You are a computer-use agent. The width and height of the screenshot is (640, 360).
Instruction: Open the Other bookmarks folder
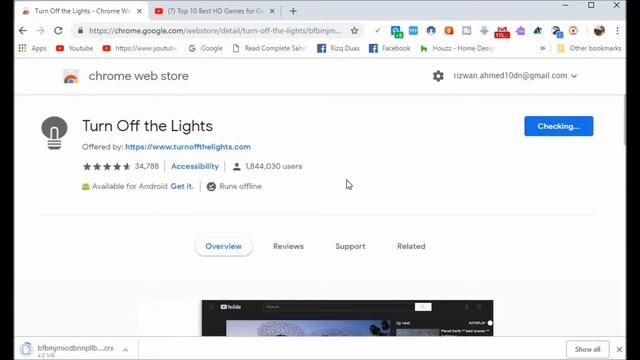589,48
